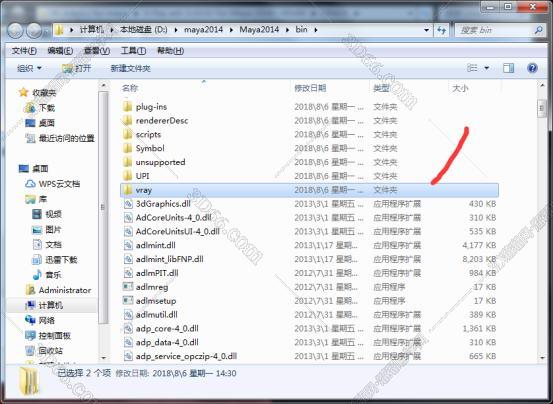The image size is (553, 404).
Task: Click into the 搜索 bin search box
Action: point(496,30)
